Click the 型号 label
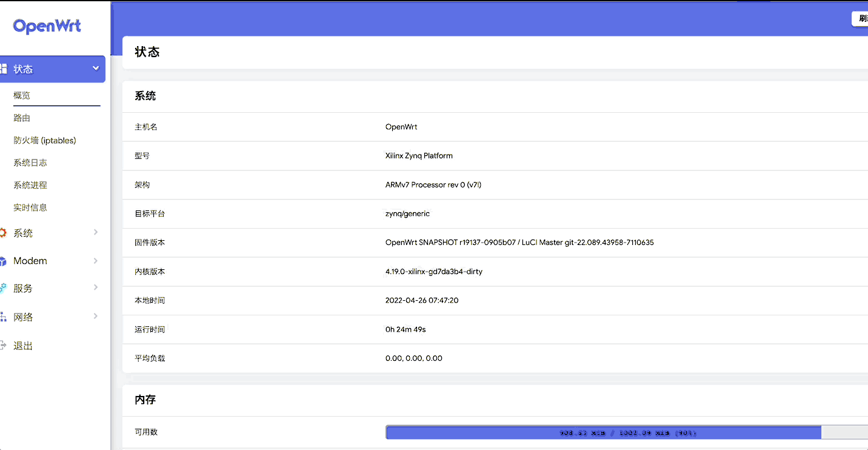Screen dimensions: 868x450 click(x=142, y=156)
